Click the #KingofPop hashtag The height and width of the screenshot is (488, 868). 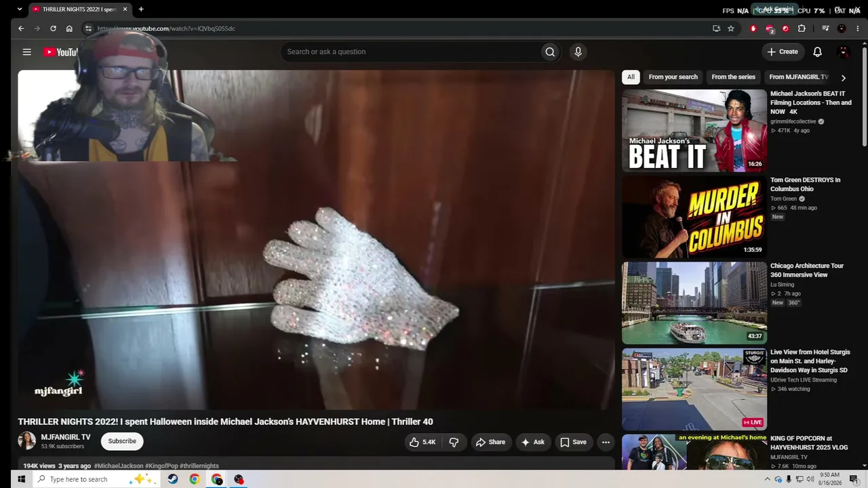(x=161, y=466)
